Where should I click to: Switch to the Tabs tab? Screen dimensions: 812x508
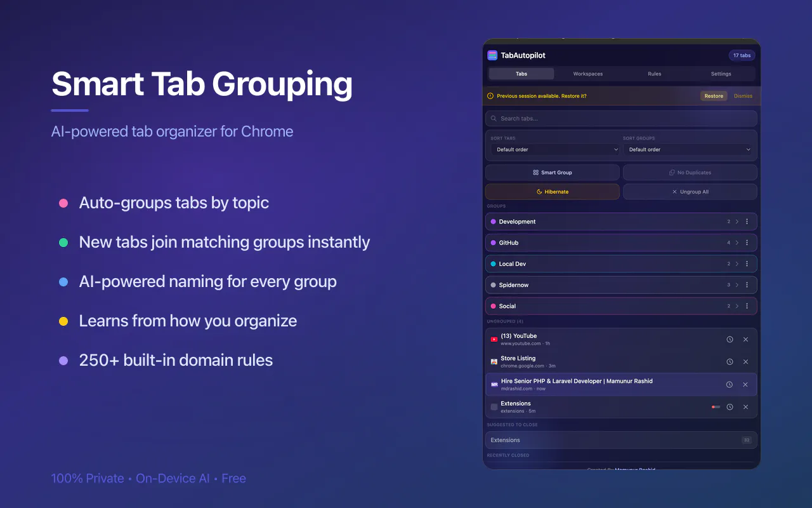pos(521,74)
